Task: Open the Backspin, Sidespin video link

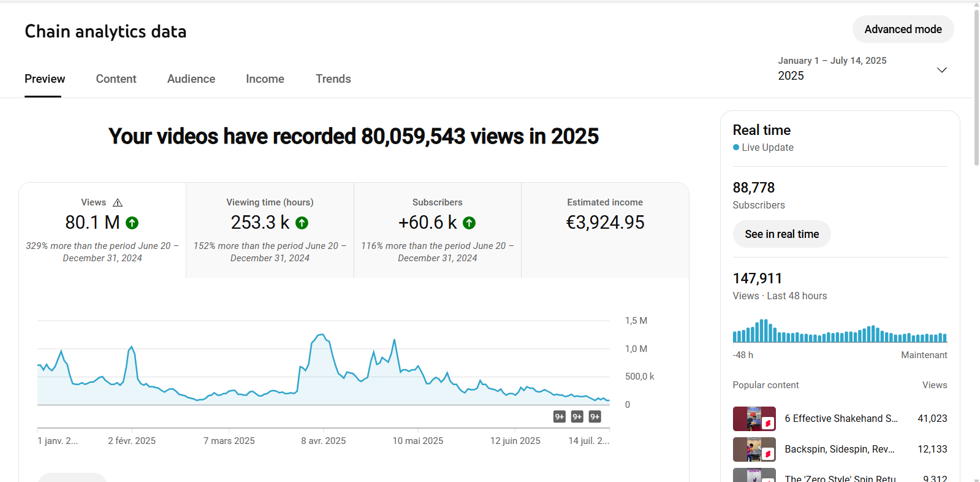Action: coord(839,449)
